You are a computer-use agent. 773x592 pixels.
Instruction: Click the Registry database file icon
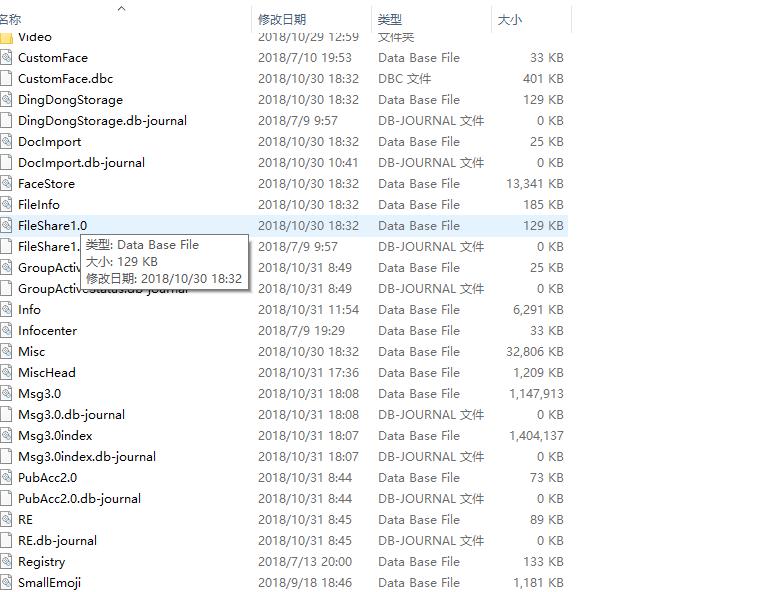(6, 561)
